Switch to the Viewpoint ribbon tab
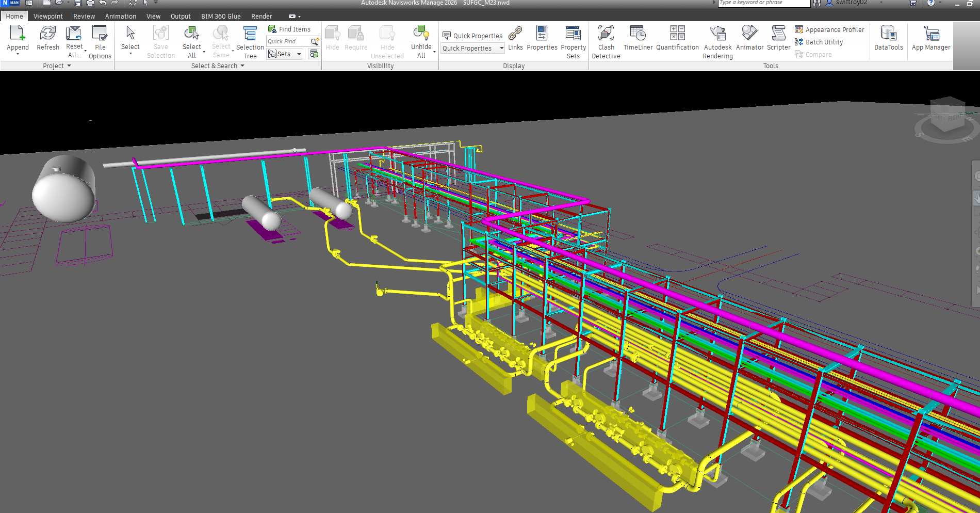Viewport: 980px width, 513px height. (48, 17)
